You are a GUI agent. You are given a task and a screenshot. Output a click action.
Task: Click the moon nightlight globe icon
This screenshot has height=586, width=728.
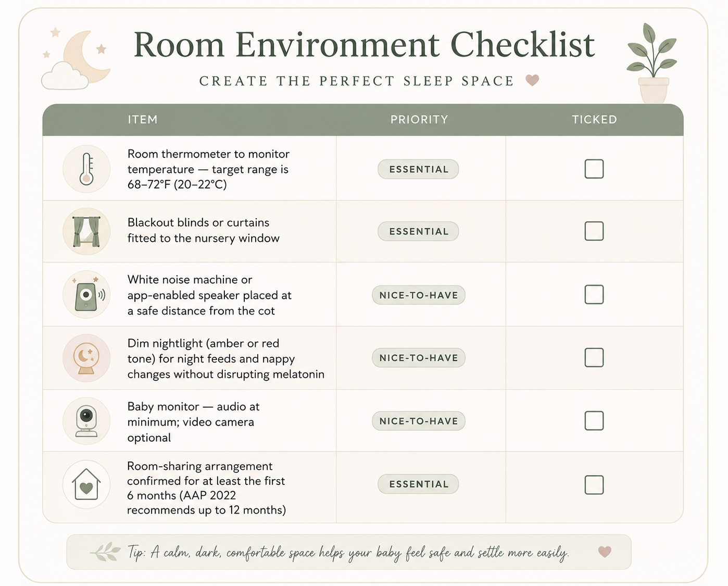86,358
